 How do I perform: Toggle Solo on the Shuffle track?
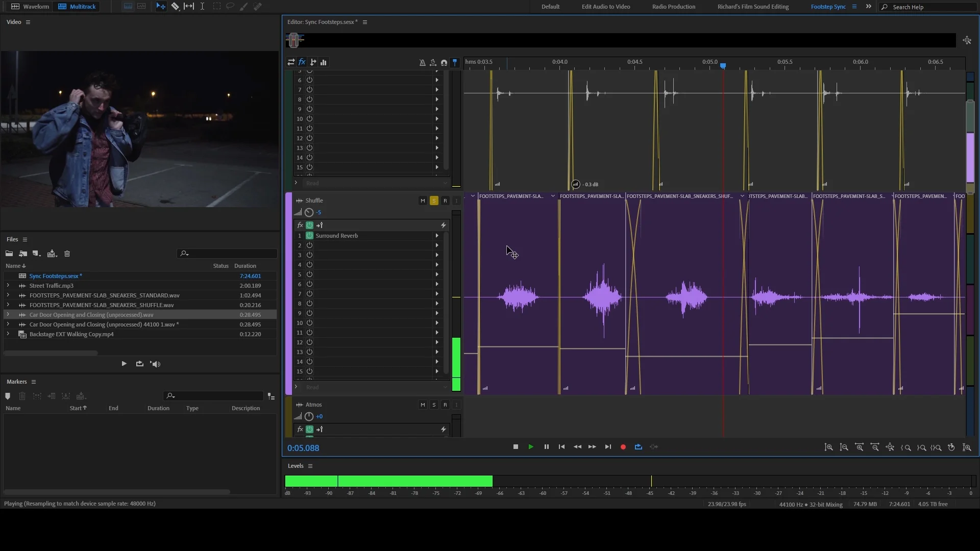pyautogui.click(x=434, y=201)
